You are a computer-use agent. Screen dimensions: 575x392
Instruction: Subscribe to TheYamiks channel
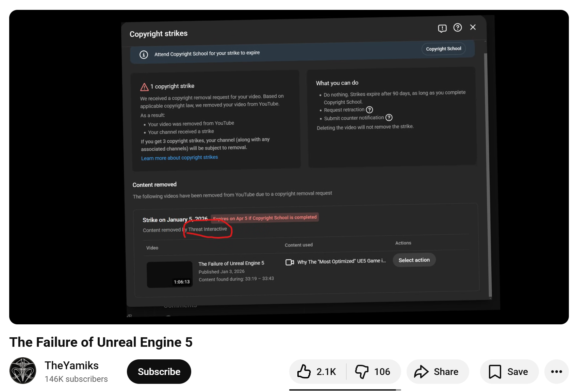159,372
